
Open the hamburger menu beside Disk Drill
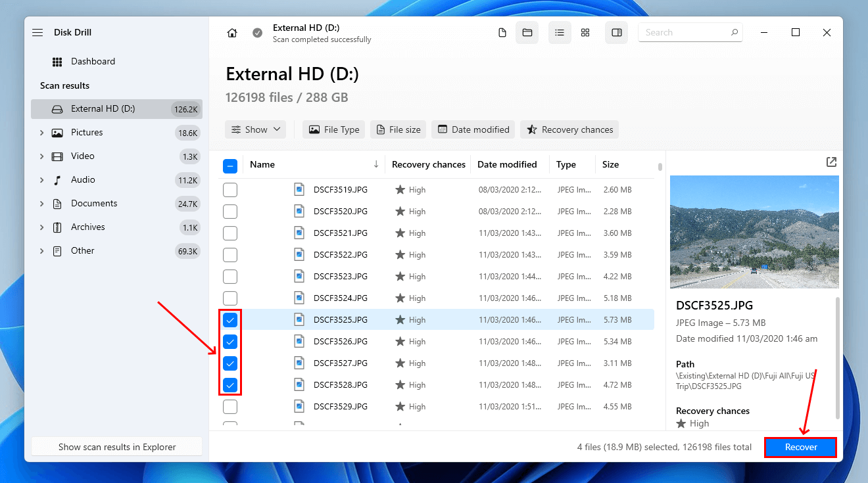click(x=37, y=33)
